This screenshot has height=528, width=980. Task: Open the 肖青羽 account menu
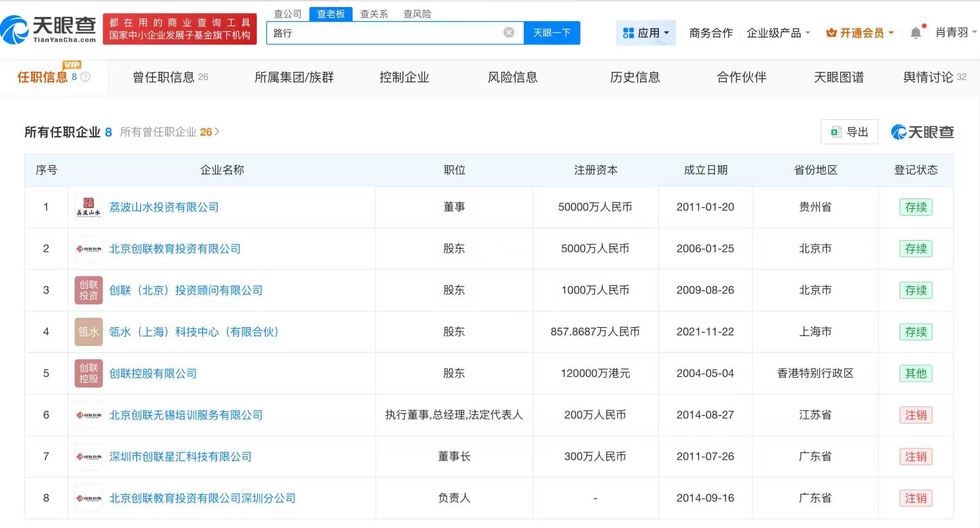[952, 33]
